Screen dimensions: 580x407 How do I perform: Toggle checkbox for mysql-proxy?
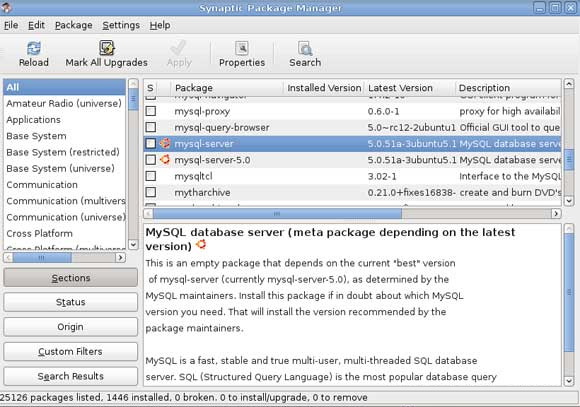click(151, 111)
